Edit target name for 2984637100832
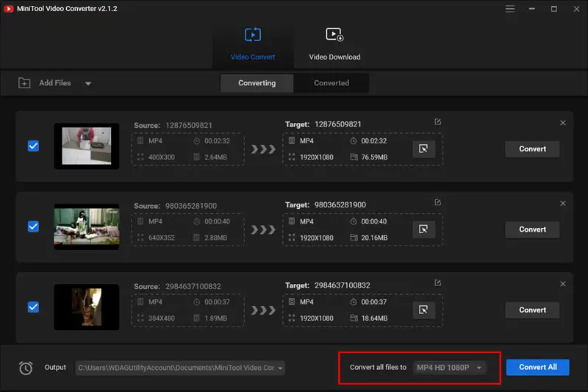 pos(437,283)
